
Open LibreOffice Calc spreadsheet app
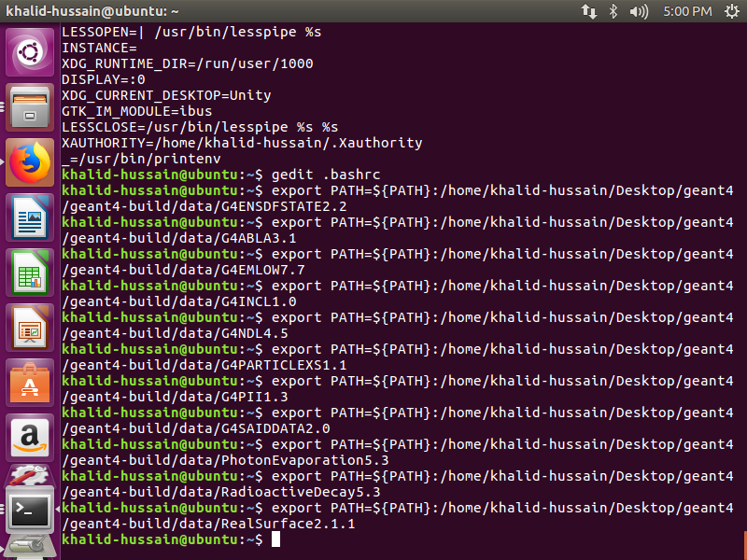(x=30, y=273)
